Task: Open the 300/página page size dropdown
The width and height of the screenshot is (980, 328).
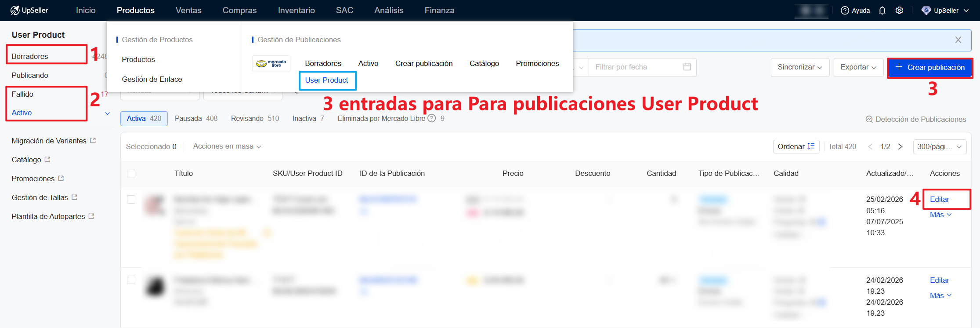Action: (940, 146)
